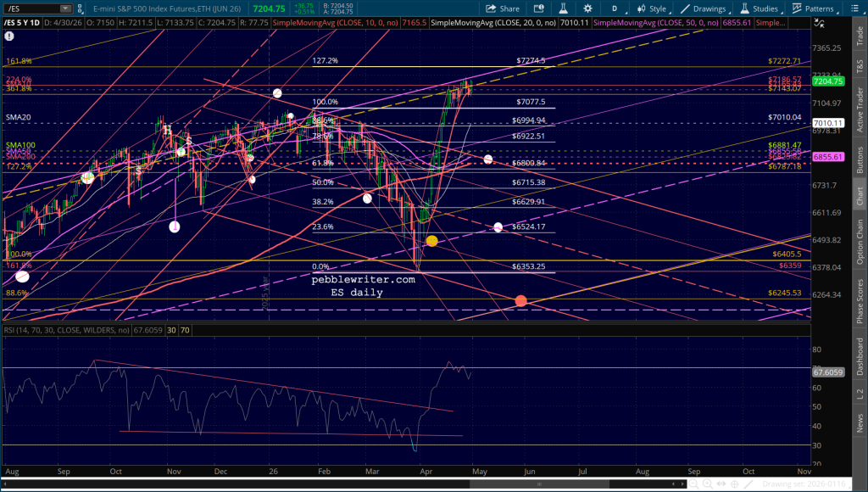Click the RSI (14, 70, 30, CLOSE, WILDERS, no) label
The height and width of the screenshot is (492, 868).
pyautogui.click(x=66, y=330)
